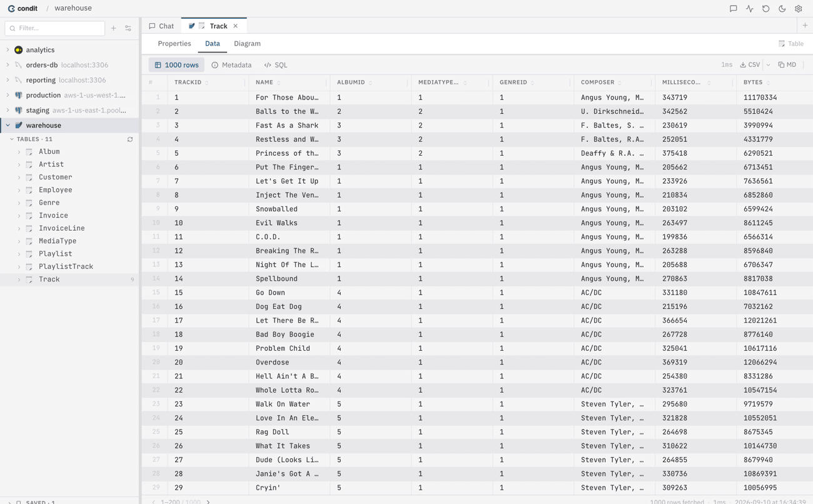Open the activity pulse icon in the top bar
The height and width of the screenshot is (504, 813).
click(x=750, y=9)
